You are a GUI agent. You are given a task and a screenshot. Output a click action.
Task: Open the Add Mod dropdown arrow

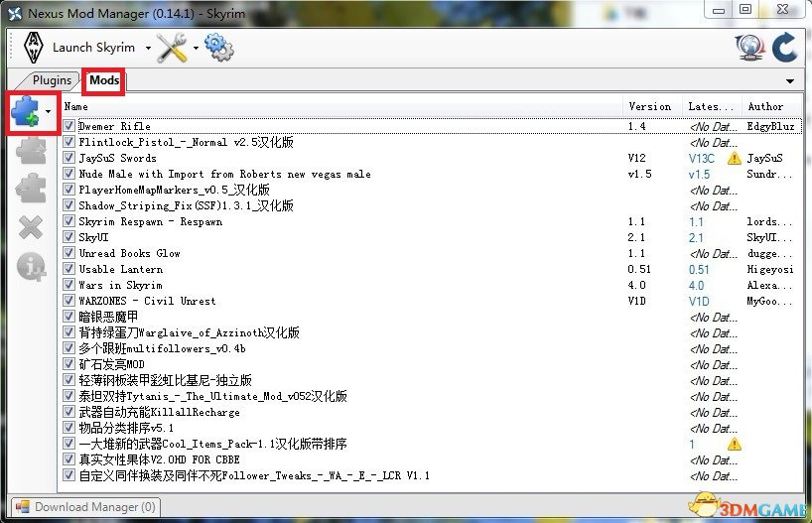(x=49, y=111)
